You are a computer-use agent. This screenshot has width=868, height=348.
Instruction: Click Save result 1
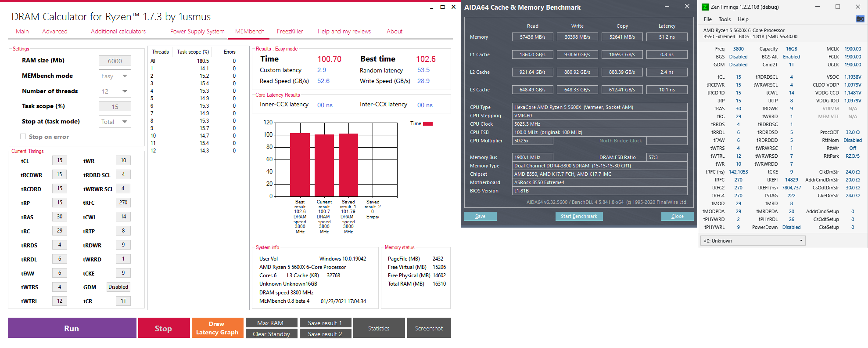[x=325, y=323]
